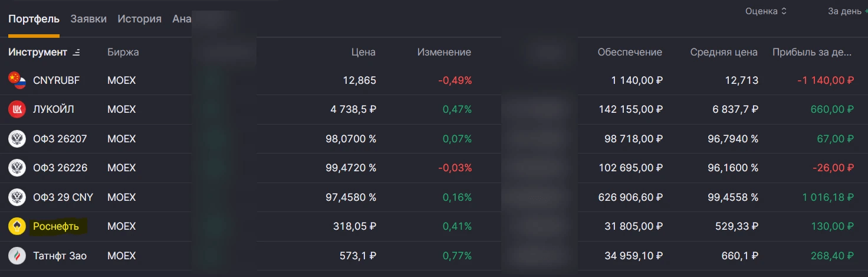Click the change value 0,41%
Screen dimensions: 868x277
point(457,226)
